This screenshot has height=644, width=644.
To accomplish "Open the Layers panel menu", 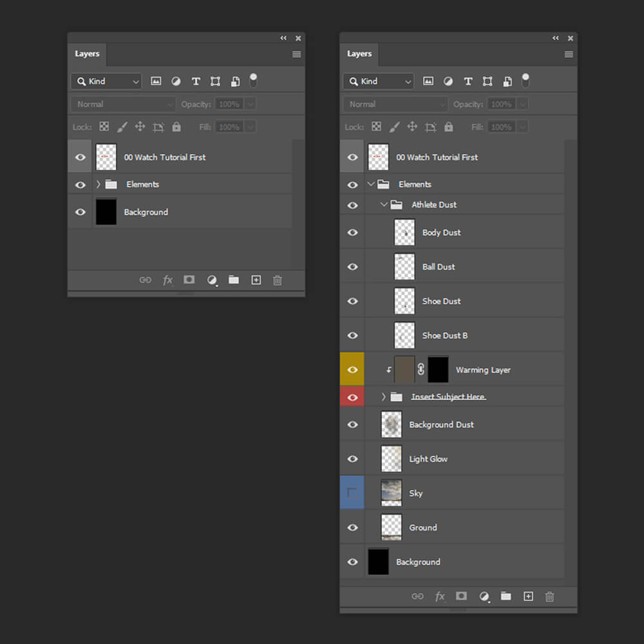I will 569,55.
